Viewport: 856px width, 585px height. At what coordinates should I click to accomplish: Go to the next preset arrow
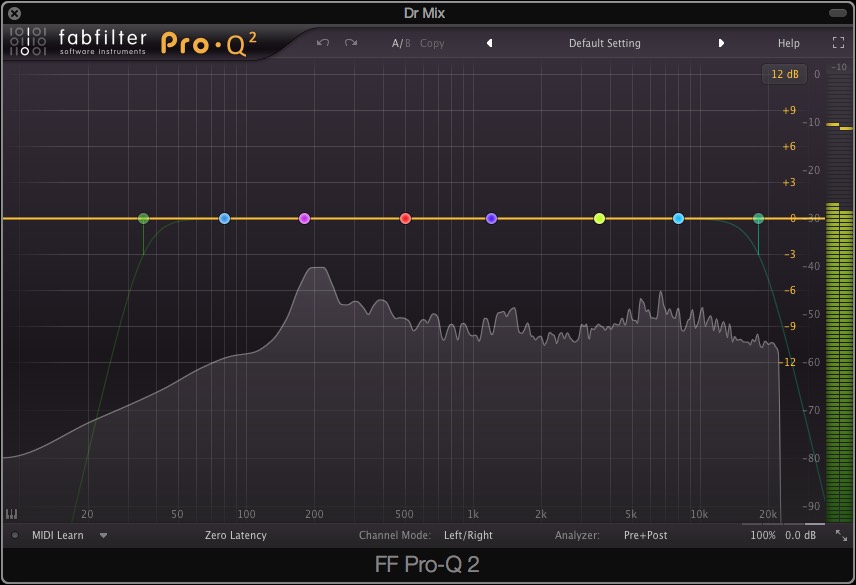click(721, 43)
